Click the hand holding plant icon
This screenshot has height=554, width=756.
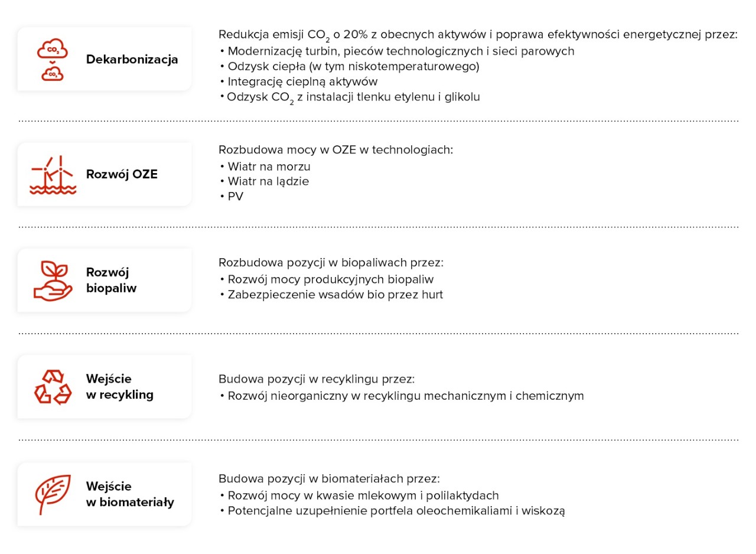click(x=53, y=281)
